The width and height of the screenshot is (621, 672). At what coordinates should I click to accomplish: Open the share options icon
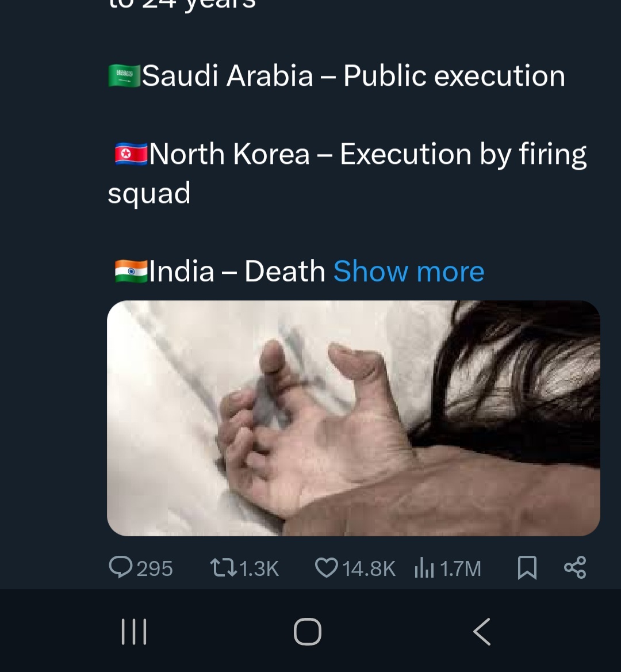pos(575,567)
